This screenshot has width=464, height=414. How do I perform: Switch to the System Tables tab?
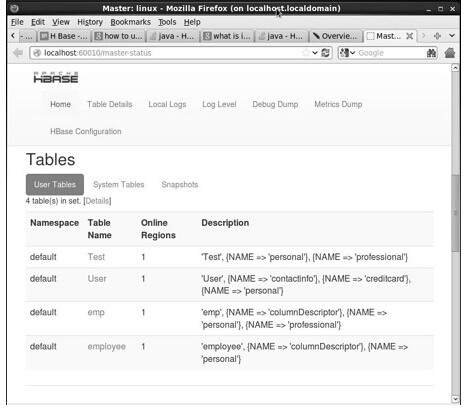119,184
